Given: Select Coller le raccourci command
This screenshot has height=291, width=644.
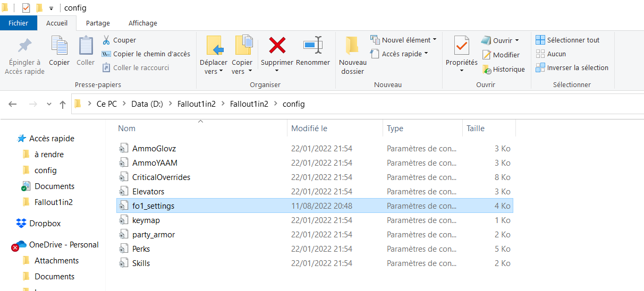Looking at the screenshot, I should (x=135, y=67).
